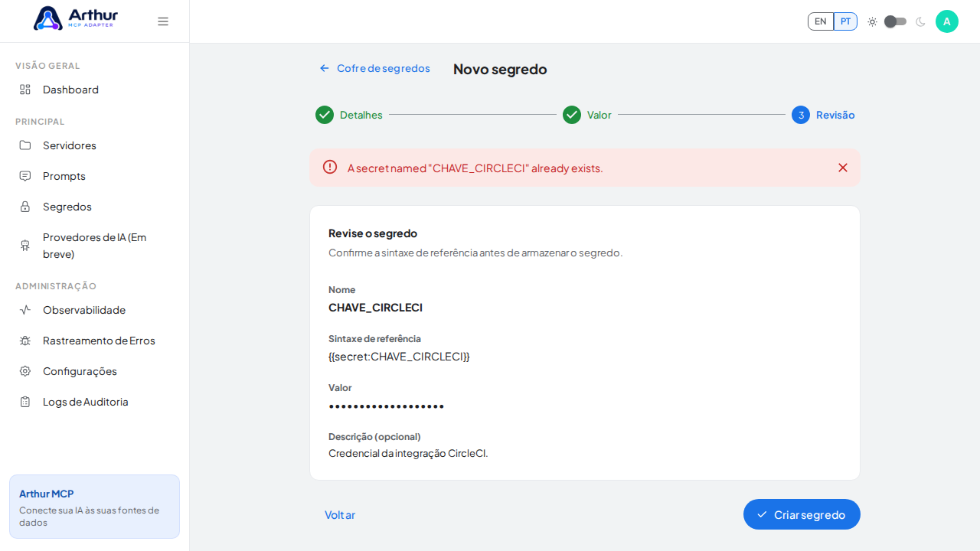Screen dimensions: 980x551
Task: Click the Observabilidade pulse icon
Action: (x=25, y=310)
